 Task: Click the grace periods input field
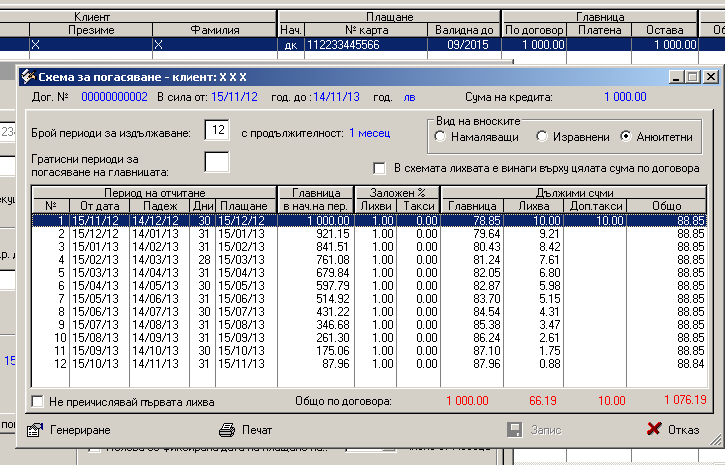(217, 162)
